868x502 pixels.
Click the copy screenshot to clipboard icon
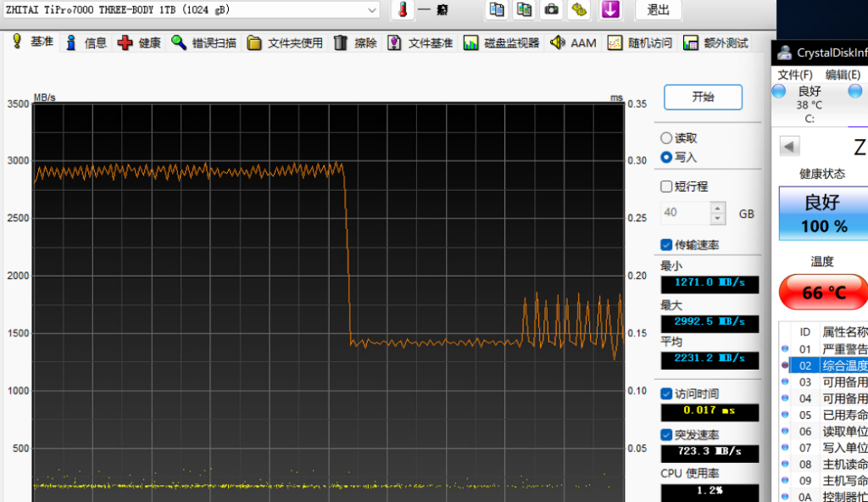525,9
